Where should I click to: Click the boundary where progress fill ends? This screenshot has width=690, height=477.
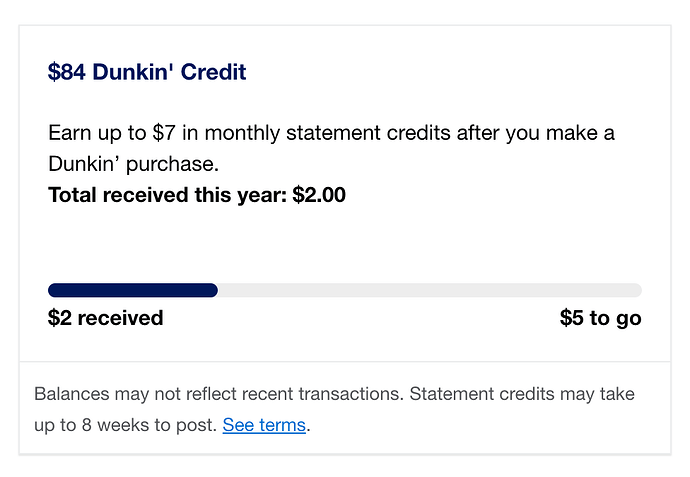pos(217,290)
